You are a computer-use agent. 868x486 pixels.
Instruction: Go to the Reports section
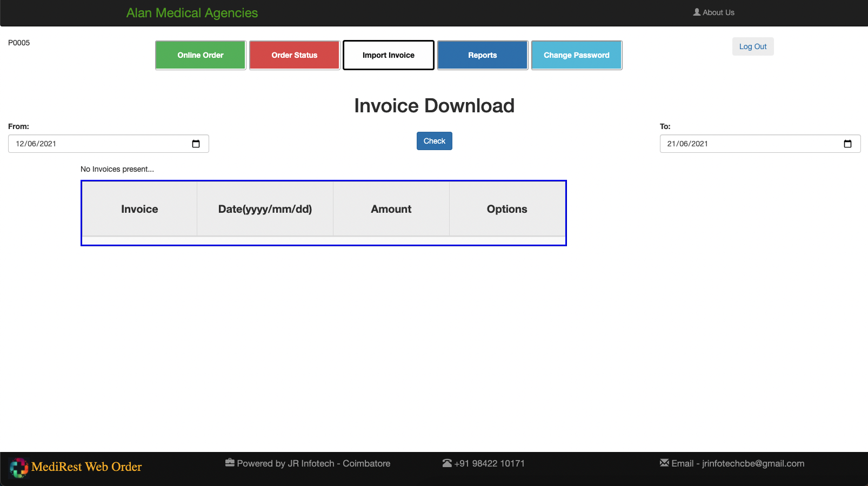483,55
